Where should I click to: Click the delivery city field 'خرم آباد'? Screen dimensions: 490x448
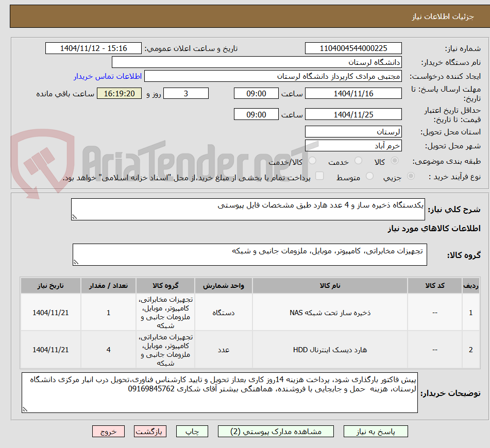353,146
